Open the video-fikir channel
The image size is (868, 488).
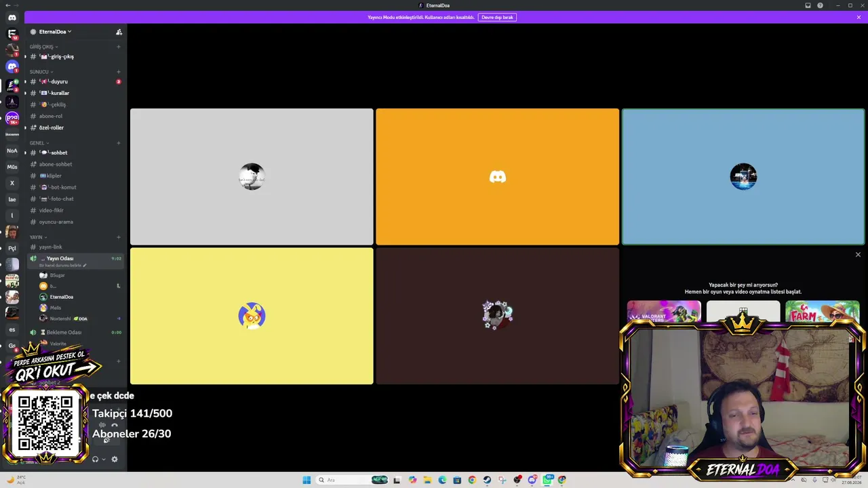coord(75,210)
